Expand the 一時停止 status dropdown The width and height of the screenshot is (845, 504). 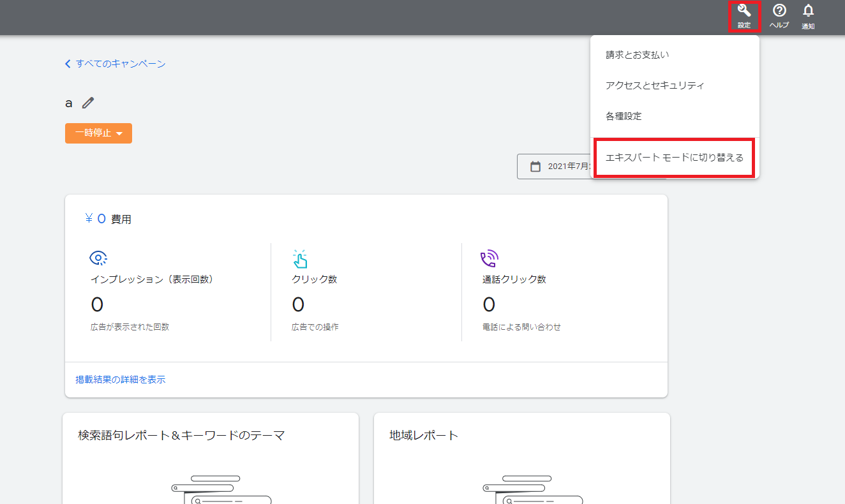98,133
